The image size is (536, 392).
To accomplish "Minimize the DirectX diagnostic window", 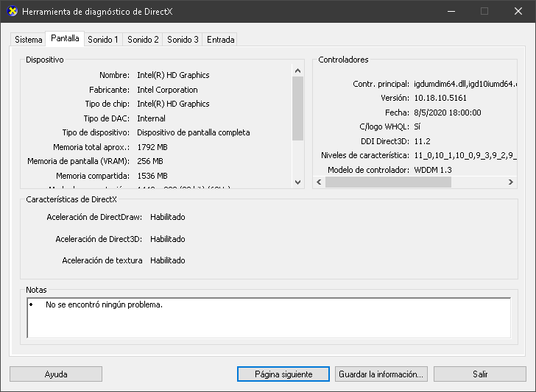I will click(x=450, y=11).
